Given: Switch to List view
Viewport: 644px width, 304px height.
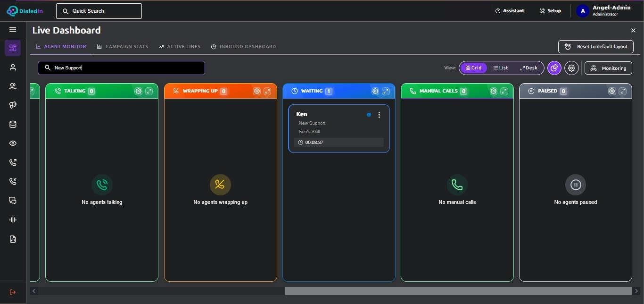Looking at the screenshot, I should pyautogui.click(x=501, y=68).
